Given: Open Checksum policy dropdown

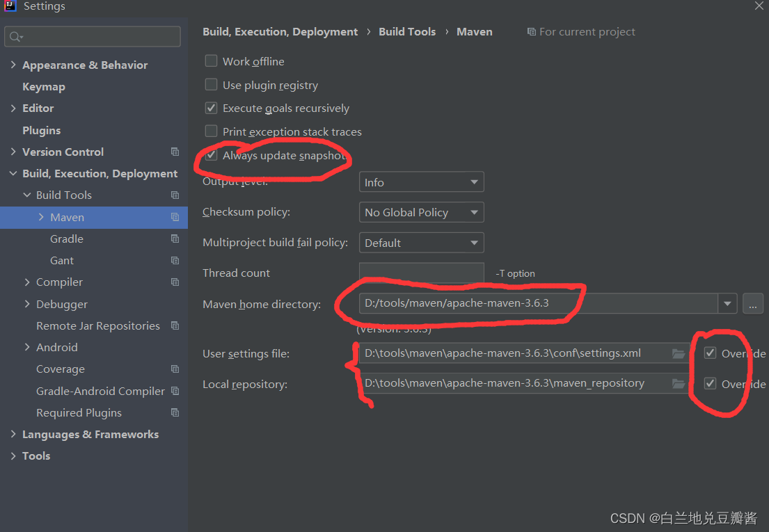Looking at the screenshot, I should tap(421, 213).
